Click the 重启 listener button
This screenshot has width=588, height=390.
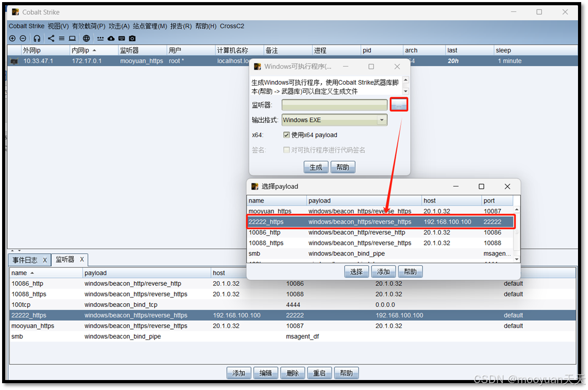[x=319, y=373]
